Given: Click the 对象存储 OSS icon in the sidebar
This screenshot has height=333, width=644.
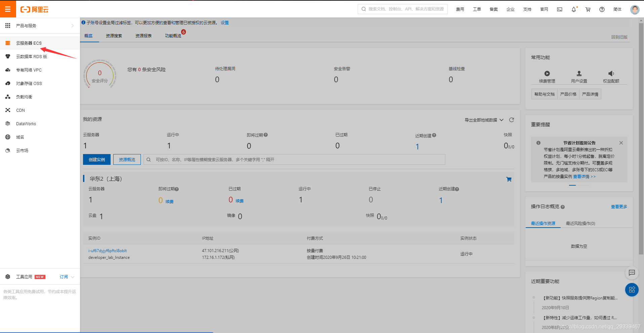Looking at the screenshot, I should click(8, 83).
